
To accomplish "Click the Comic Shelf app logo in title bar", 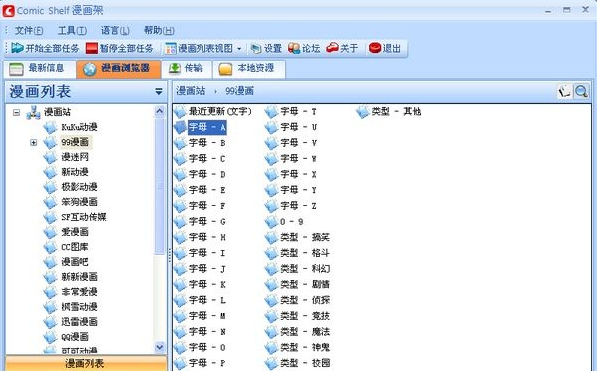I will (8, 11).
